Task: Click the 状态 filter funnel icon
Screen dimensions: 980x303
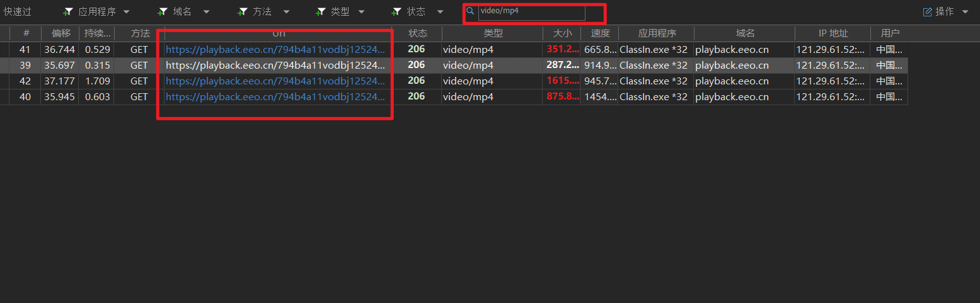Action: pos(396,12)
